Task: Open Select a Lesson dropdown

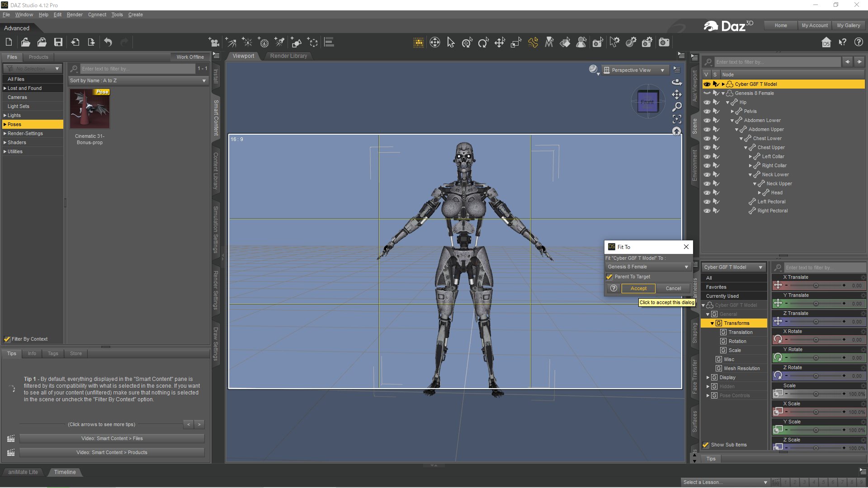Action: coord(725,482)
